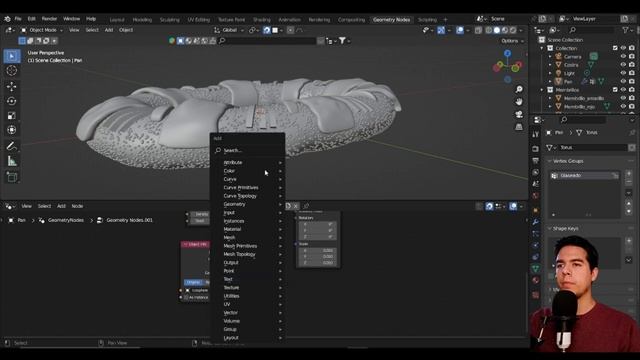Select solid viewport shading mode
Screen dimensions: 640x360
click(x=497, y=30)
